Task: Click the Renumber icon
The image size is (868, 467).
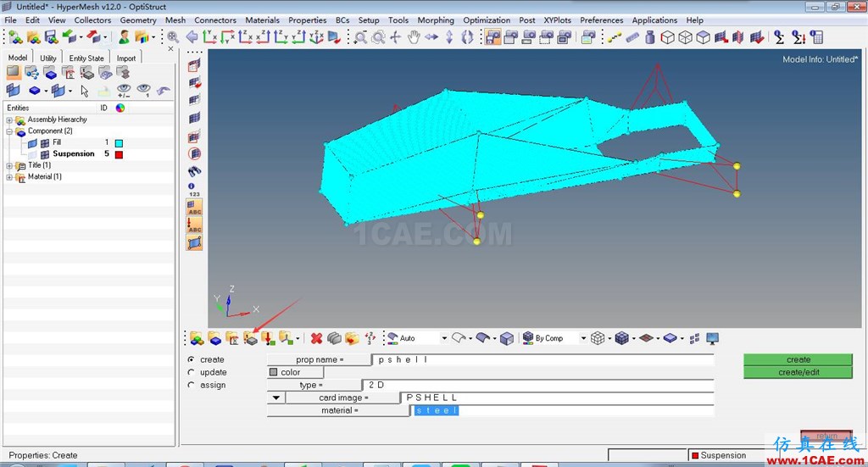Action: tap(370, 338)
